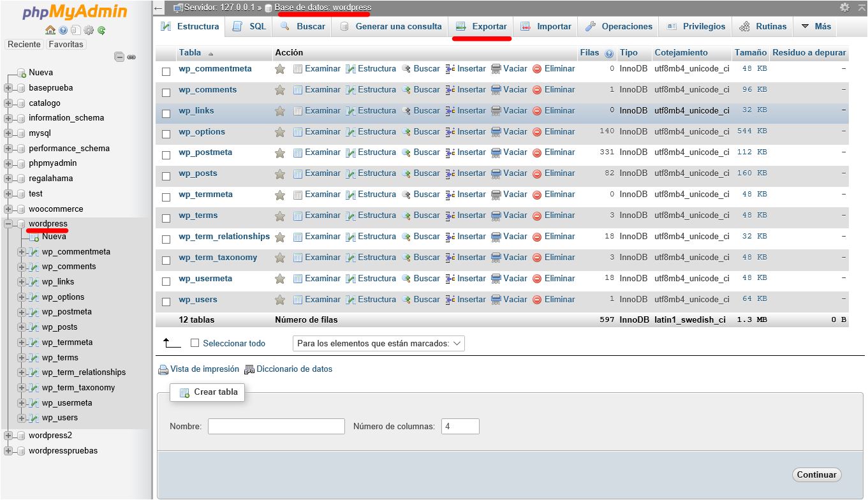This screenshot has height=500, width=868.
Task: Open the Más tab dropdown
Action: pyautogui.click(x=816, y=27)
